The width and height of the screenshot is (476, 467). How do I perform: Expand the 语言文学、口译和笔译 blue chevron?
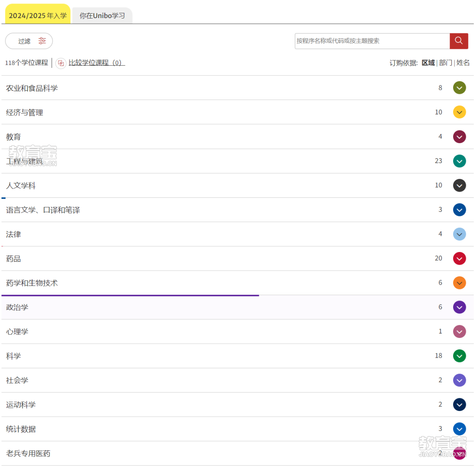click(459, 210)
